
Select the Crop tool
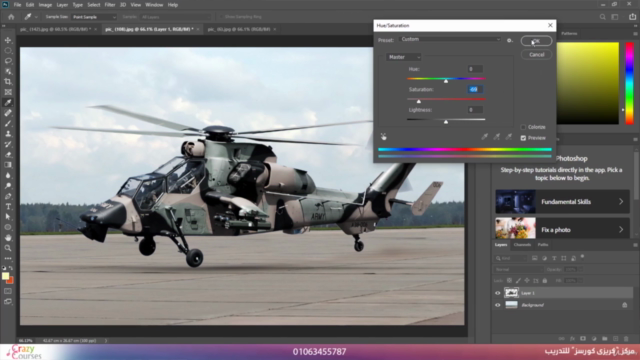pos(8,82)
